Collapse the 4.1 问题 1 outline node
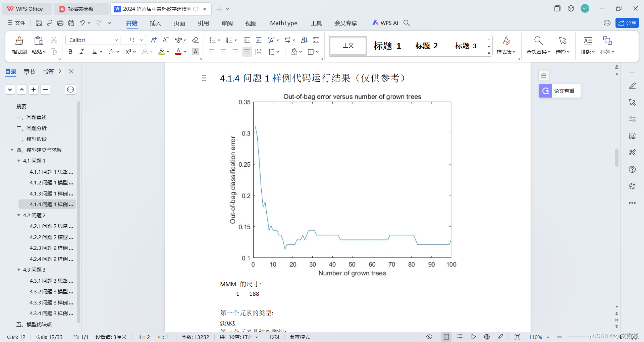The image size is (644, 342). click(19, 161)
